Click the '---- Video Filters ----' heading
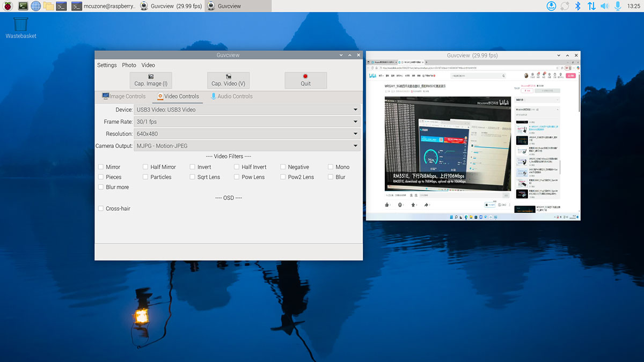The height and width of the screenshot is (362, 644). pyautogui.click(x=229, y=156)
